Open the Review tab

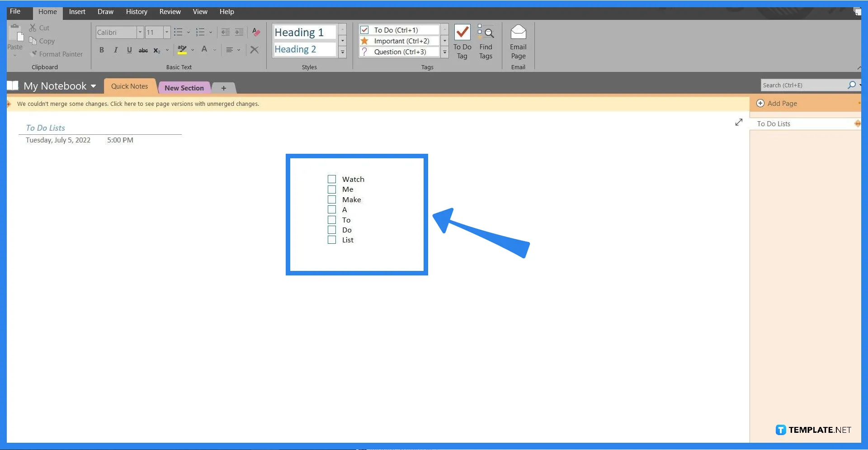pyautogui.click(x=170, y=12)
